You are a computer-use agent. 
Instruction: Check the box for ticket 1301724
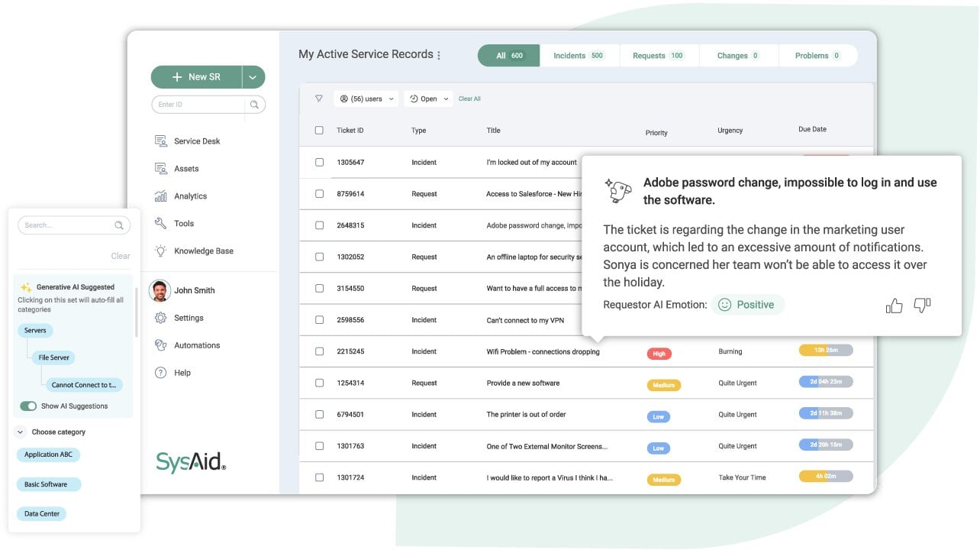(319, 477)
